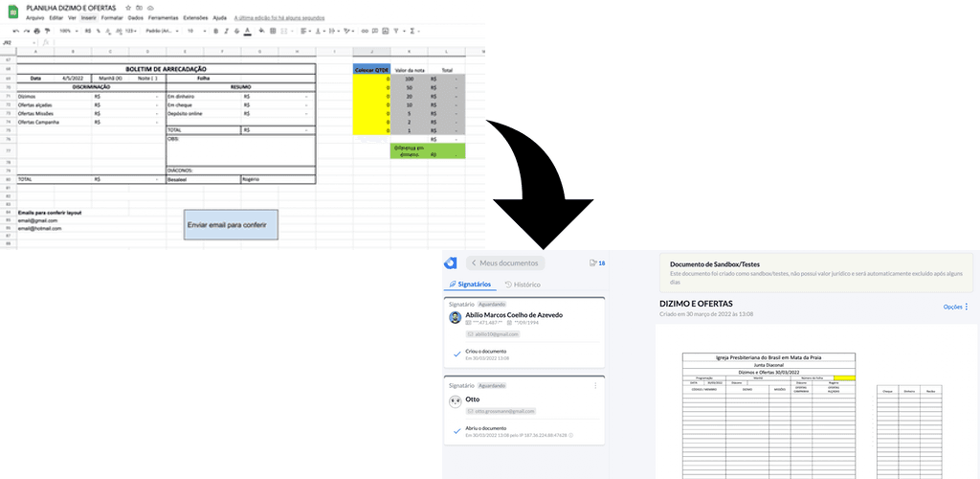Format selected cell as percent
Viewport: 980px width, 479px height.
[x=99, y=31]
